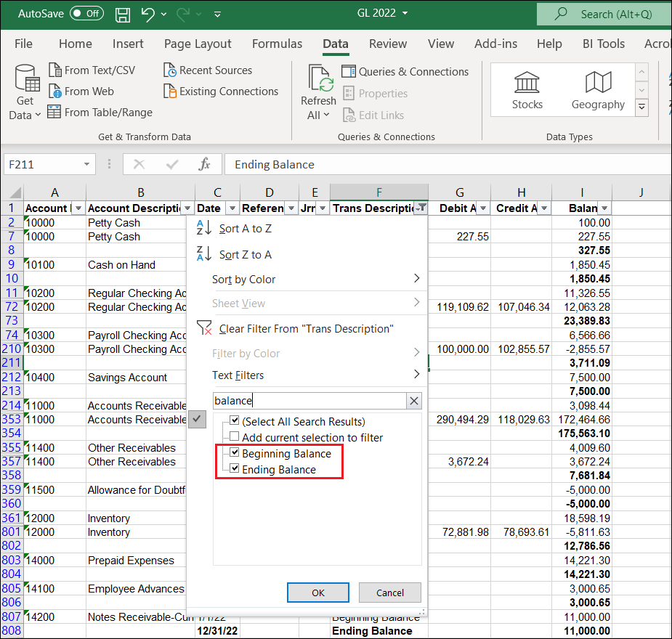Choose From Web data source

click(x=81, y=91)
